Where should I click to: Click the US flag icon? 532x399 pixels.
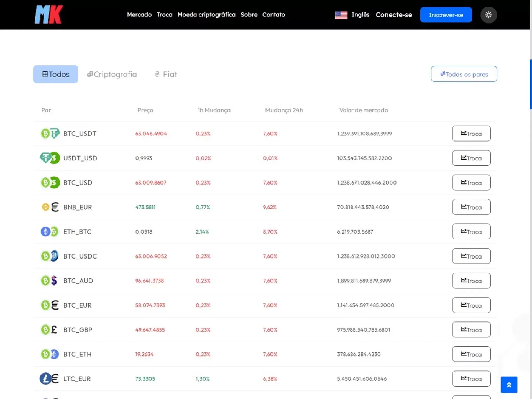pyautogui.click(x=341, y=15)
